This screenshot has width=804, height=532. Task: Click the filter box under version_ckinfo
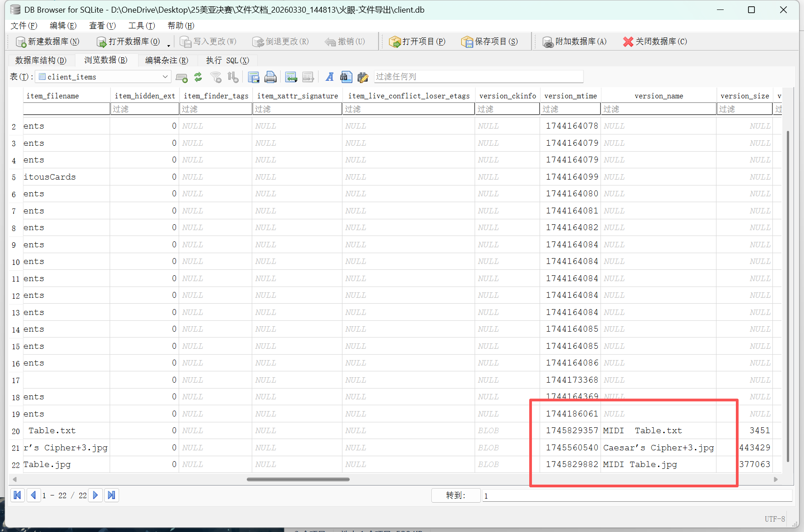point(508,109)
